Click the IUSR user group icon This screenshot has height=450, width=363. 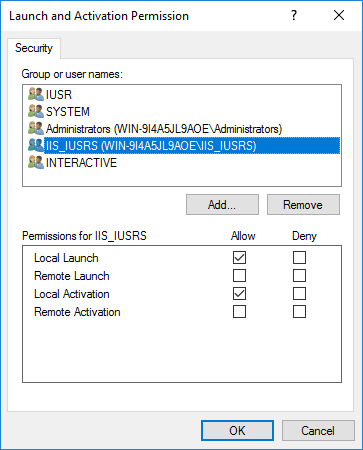click(x=36, y=94)
